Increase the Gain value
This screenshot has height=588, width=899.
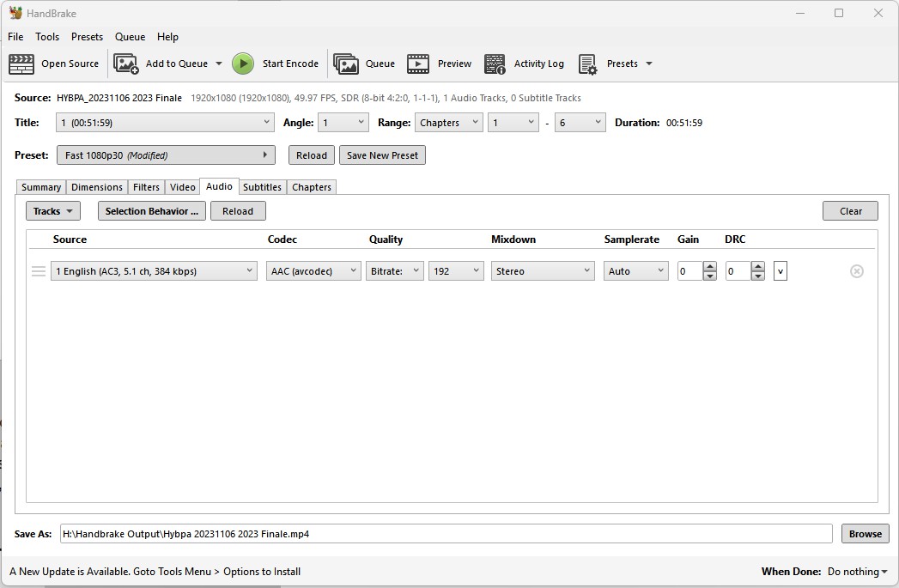pyautogui.click(x=710, y=266)
